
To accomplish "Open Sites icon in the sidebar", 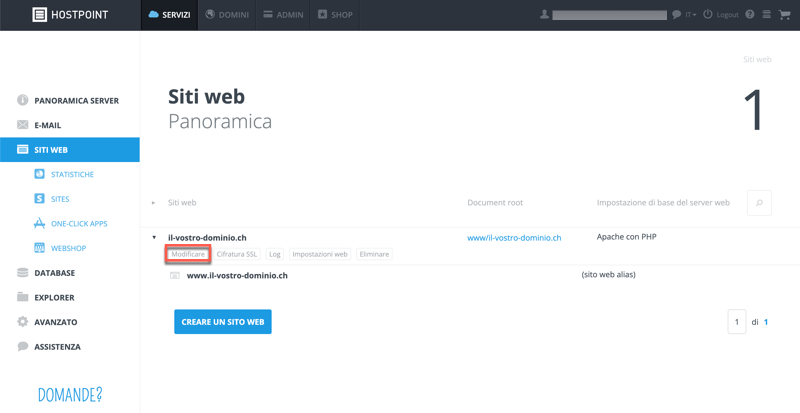I will coord(39,199).
